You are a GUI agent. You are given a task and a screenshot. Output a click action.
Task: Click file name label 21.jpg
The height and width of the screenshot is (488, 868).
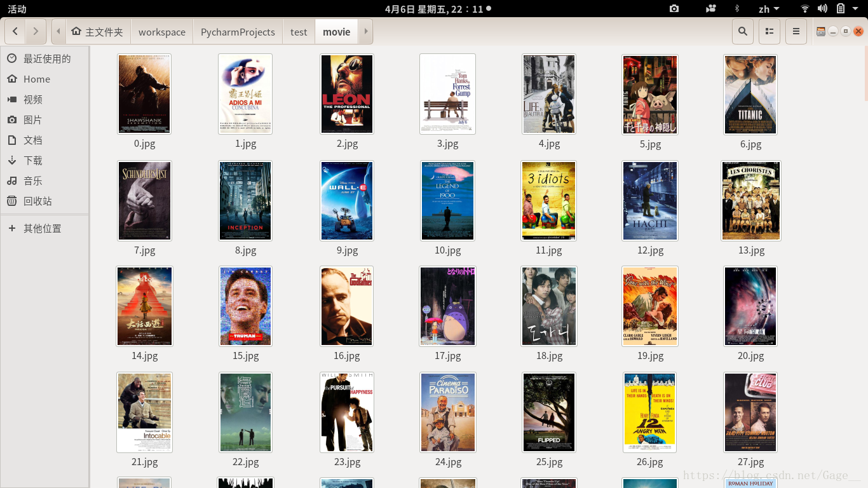[144, 462]
